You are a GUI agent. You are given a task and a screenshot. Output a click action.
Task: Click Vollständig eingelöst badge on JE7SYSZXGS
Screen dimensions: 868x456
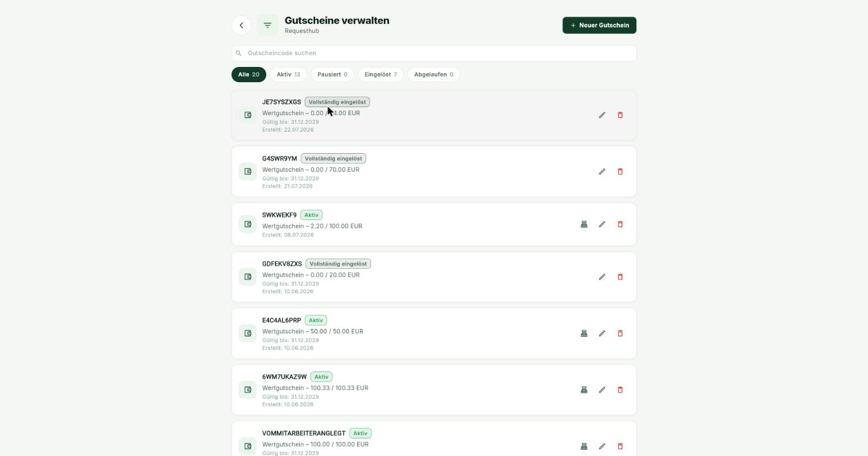point(337,102)
